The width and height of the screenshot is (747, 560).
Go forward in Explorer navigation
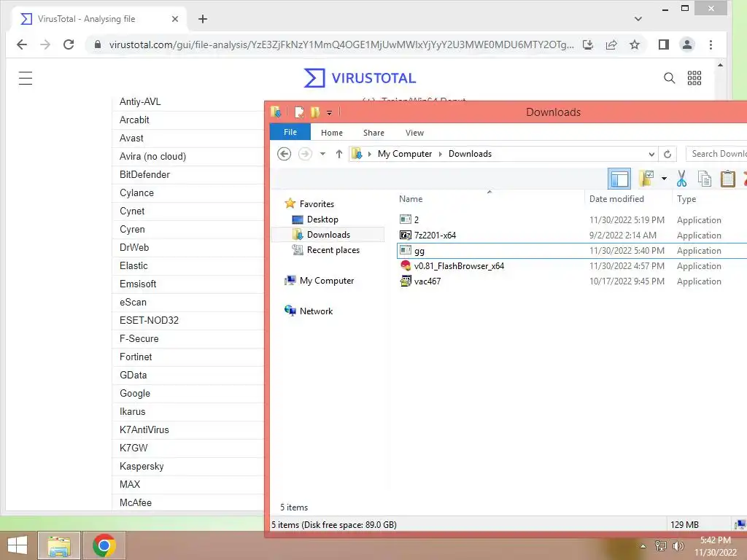(x=305, y=154)
